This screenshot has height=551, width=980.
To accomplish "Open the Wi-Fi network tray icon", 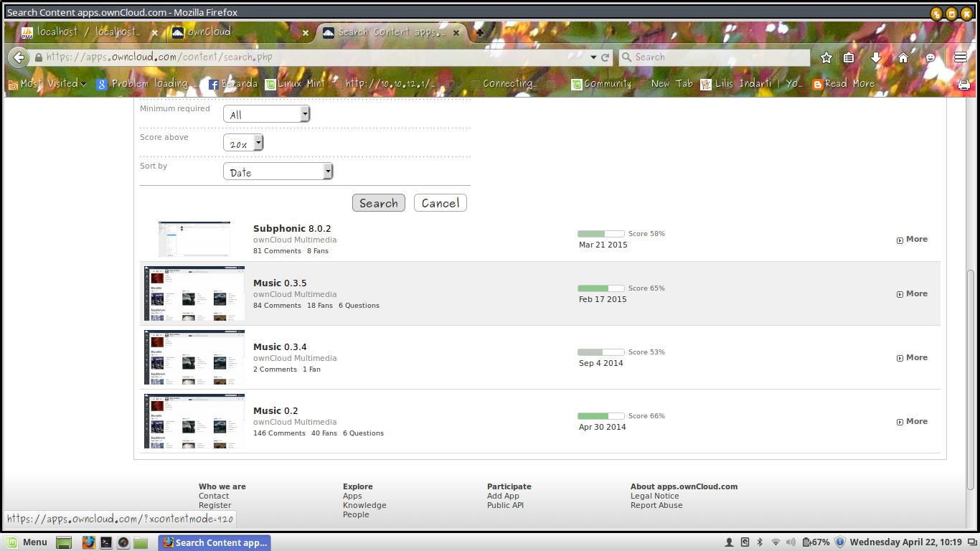I will point(776,542).
